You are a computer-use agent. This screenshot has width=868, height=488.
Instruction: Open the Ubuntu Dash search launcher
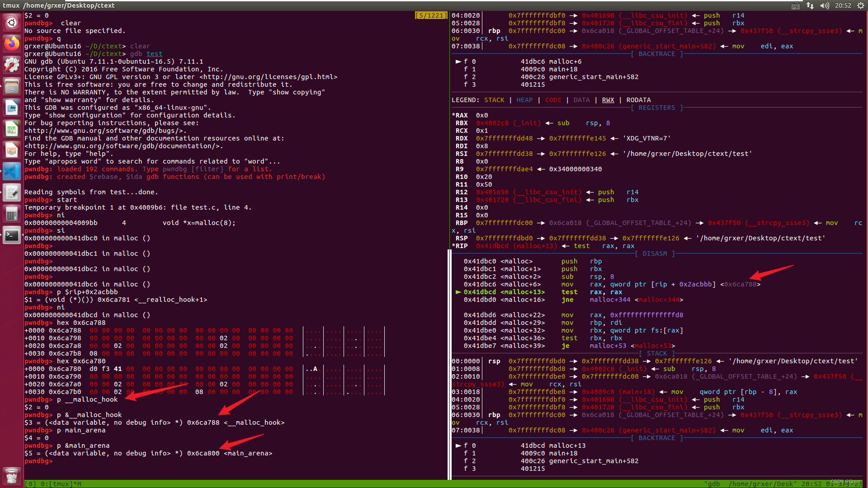12,22
